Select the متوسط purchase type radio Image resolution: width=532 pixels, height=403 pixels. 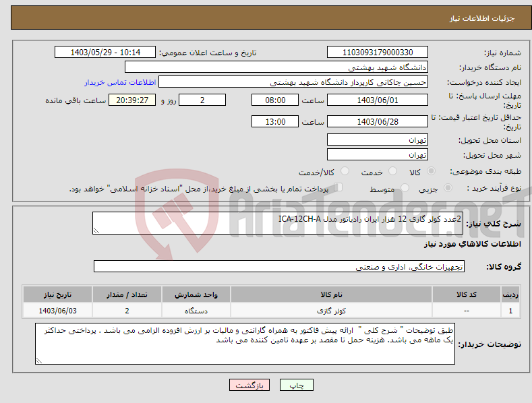coord(405,187)
